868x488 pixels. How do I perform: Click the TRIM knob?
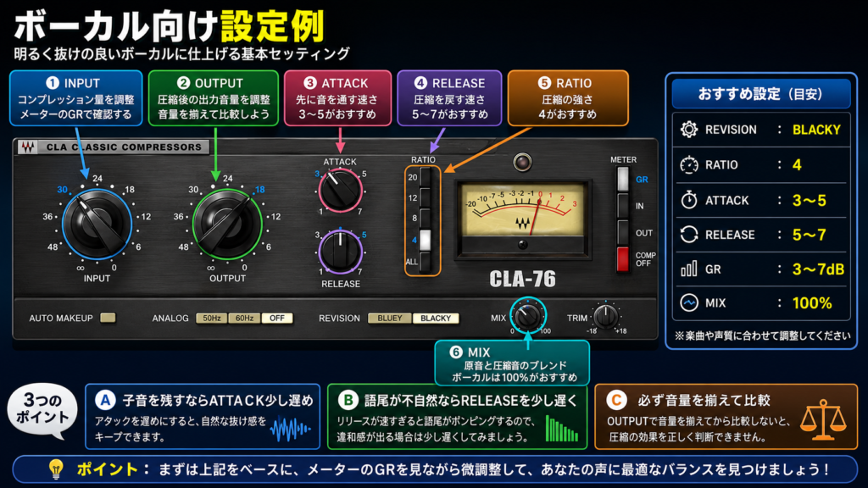(605, 316)
